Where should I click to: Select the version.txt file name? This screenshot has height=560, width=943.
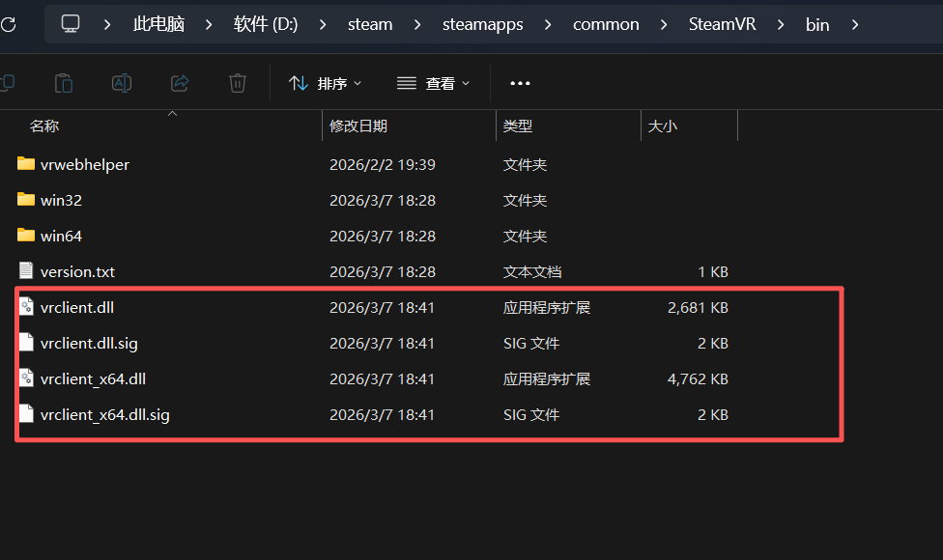coord(77,271)
